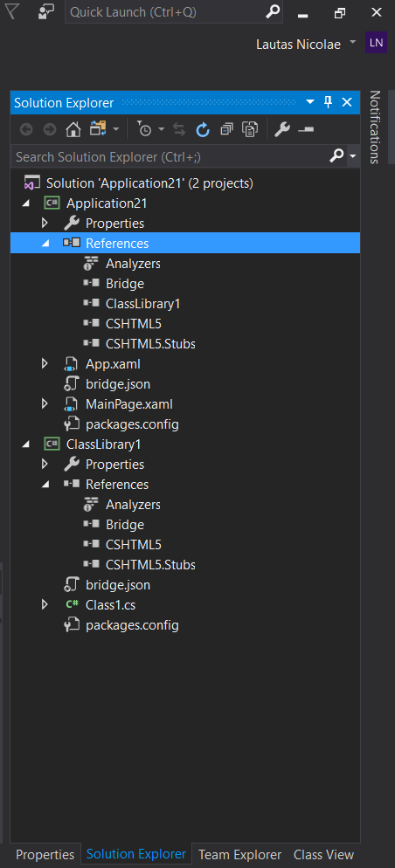Viewport: 395px width, 868px height.
Task: Click the Lautas Nicolae account name
Action: click(298, 44)
